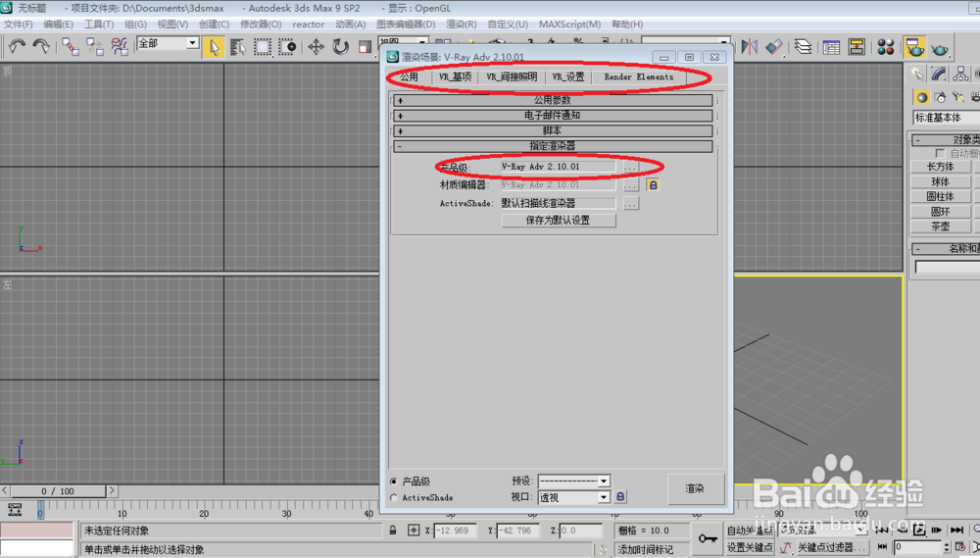The image size is (980, 558).
Task: Activate the Select and Scale tool
Action: [365, 47]
